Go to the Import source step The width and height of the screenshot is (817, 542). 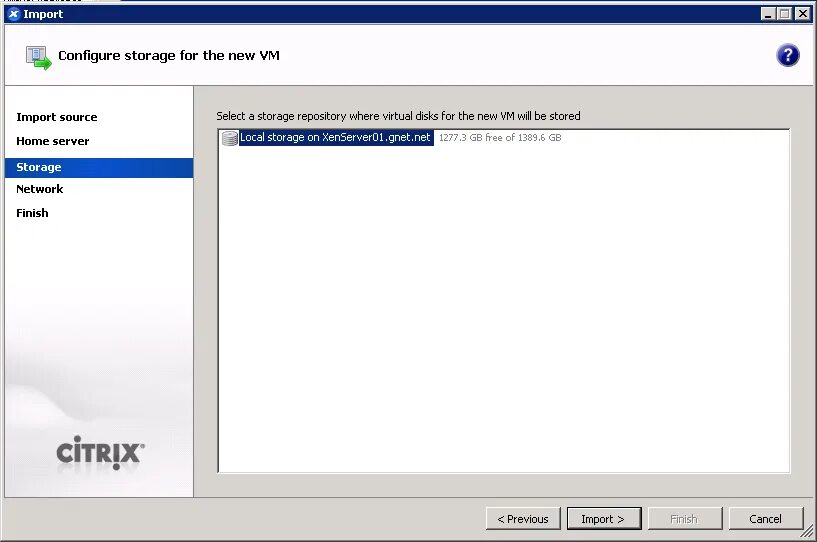[x=57, y=117]
